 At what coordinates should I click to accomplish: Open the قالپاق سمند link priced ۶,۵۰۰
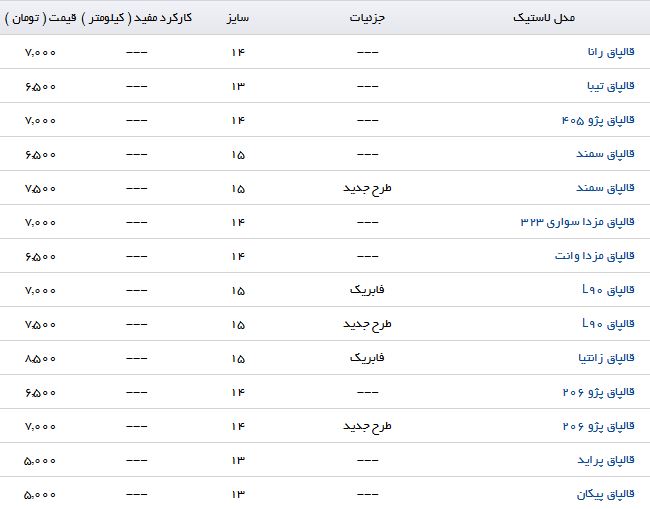[605, 154]
